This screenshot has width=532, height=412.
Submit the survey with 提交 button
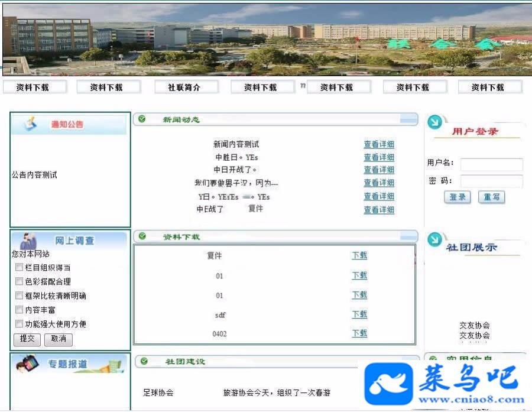tap(27, 339)
